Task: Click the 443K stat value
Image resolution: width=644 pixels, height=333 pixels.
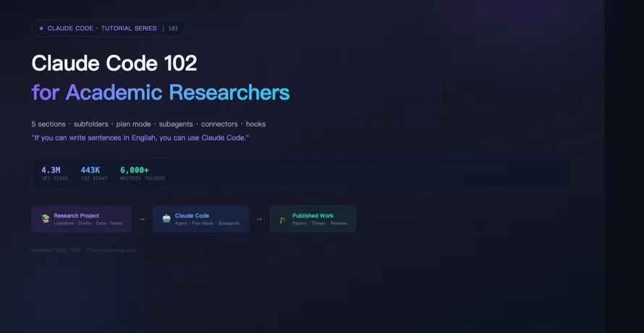Action: [90, 170]
